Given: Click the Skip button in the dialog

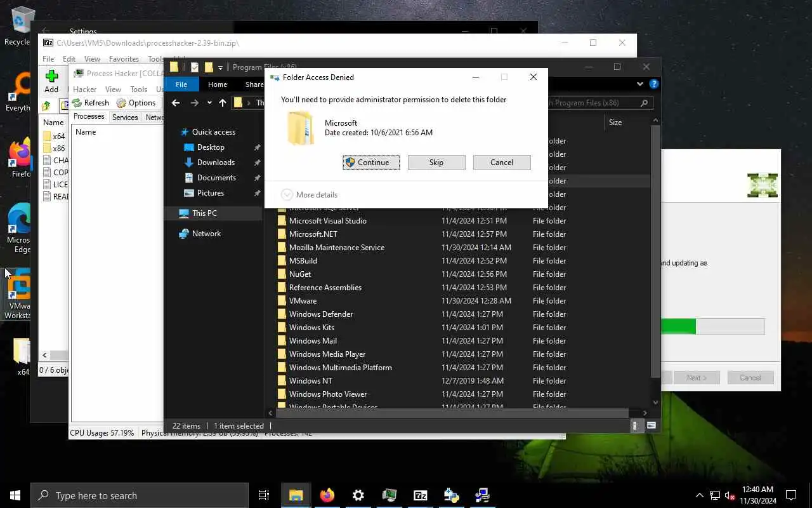Looking at the screenshot, I should 436,163.
